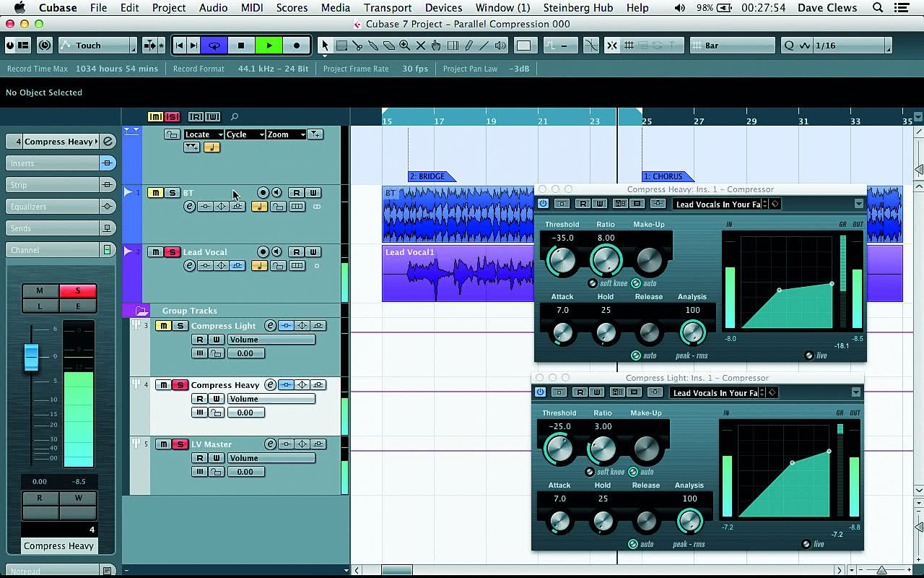Screen dimensions: 924x578
Task: Select the Erase tool
Action: (x=389, y=46)
